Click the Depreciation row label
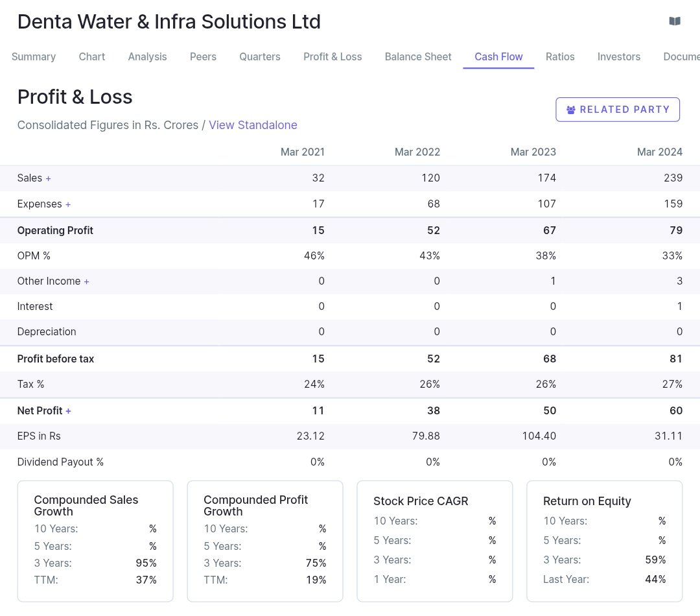Viewport: 700px width, 616px height. [47, 332]
